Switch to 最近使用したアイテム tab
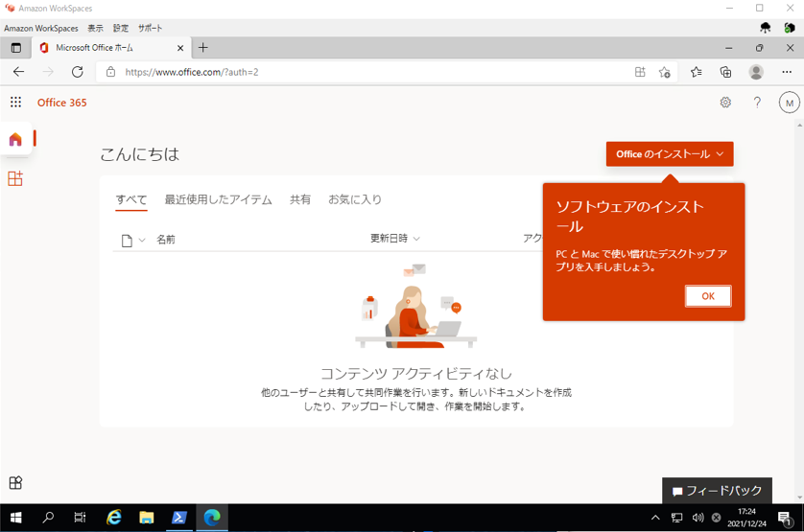The width and height of the screenshot is (804, 532). coord(218,199)
